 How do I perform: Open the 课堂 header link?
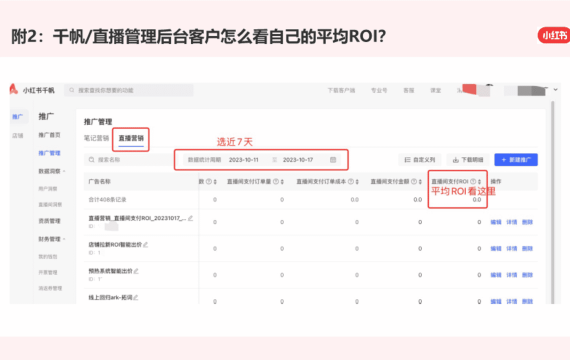tap(435, 90)
